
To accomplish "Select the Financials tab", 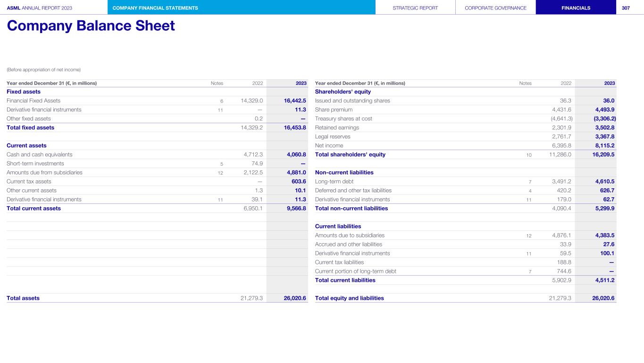I will [576, 8].
